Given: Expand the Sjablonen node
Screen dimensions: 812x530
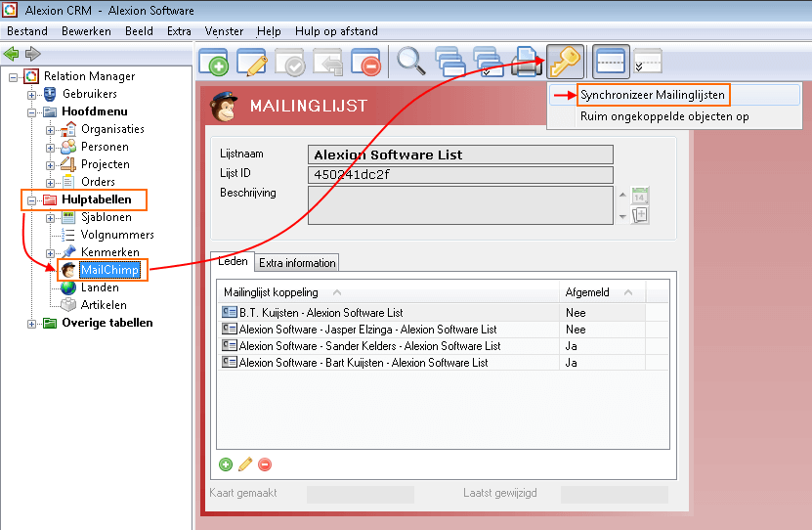Looking at the screenshot, I should point(50,219).
